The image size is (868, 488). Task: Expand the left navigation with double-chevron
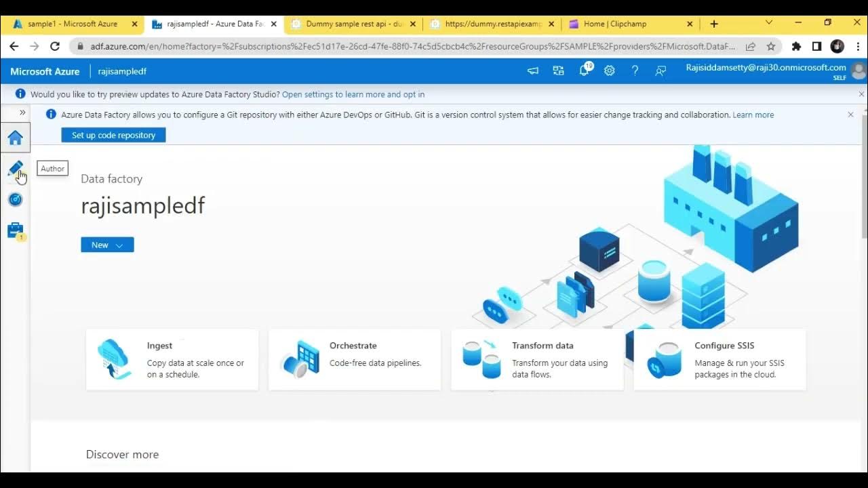22,113
